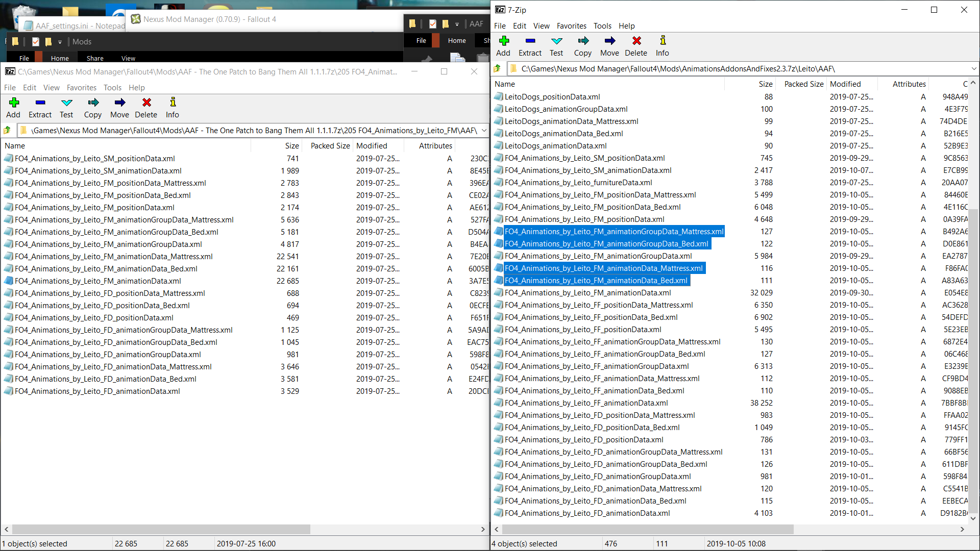
Task: Open Favorites menu in right 7-Zip window
Action: (x=572, y=26)
